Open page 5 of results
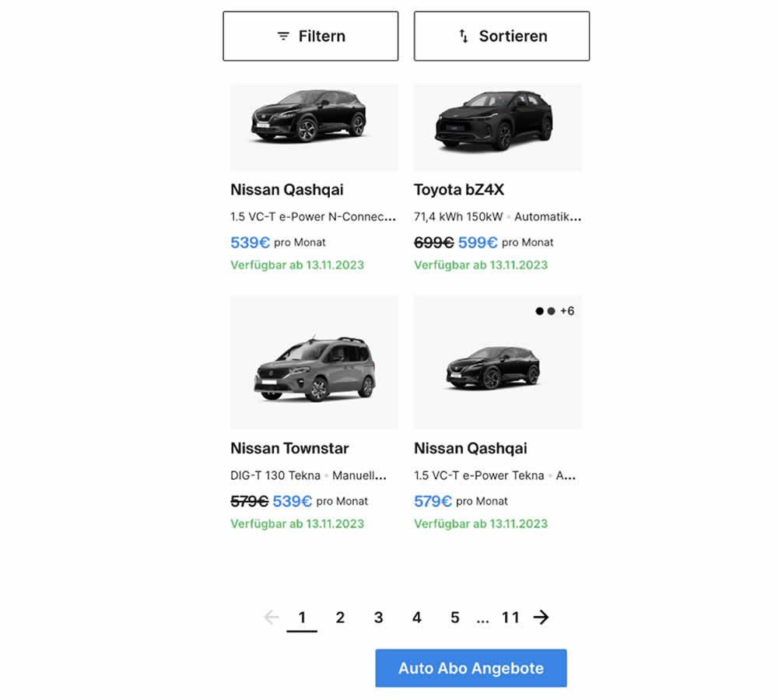This screenshot has width=778, height=700. pyautogui.click(x=454, y=618)
